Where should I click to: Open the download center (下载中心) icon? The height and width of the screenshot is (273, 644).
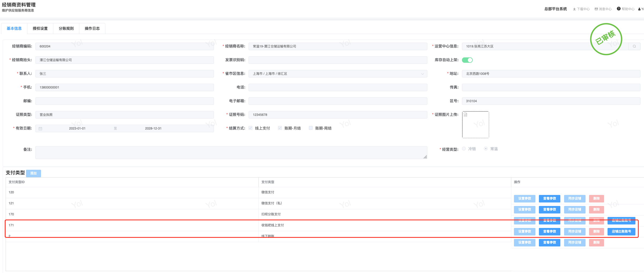click(x=574, y=9)
